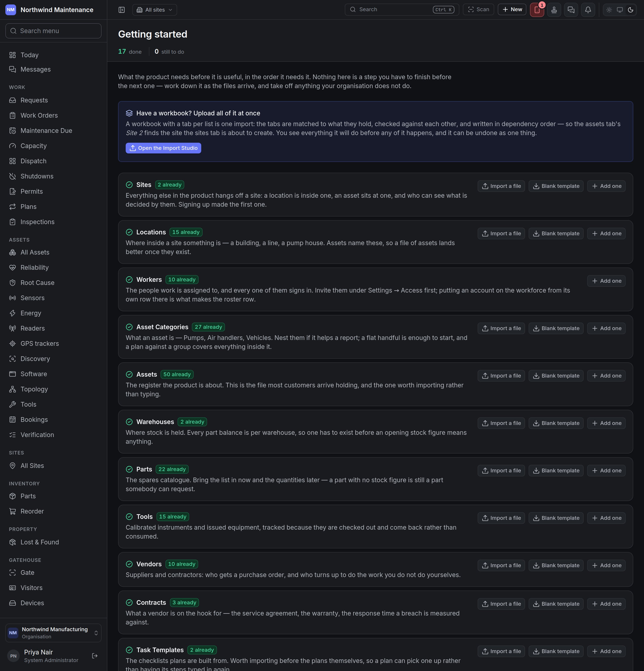644x671 pixels.
Task: Open the New create menu
Action: (512, 10)
